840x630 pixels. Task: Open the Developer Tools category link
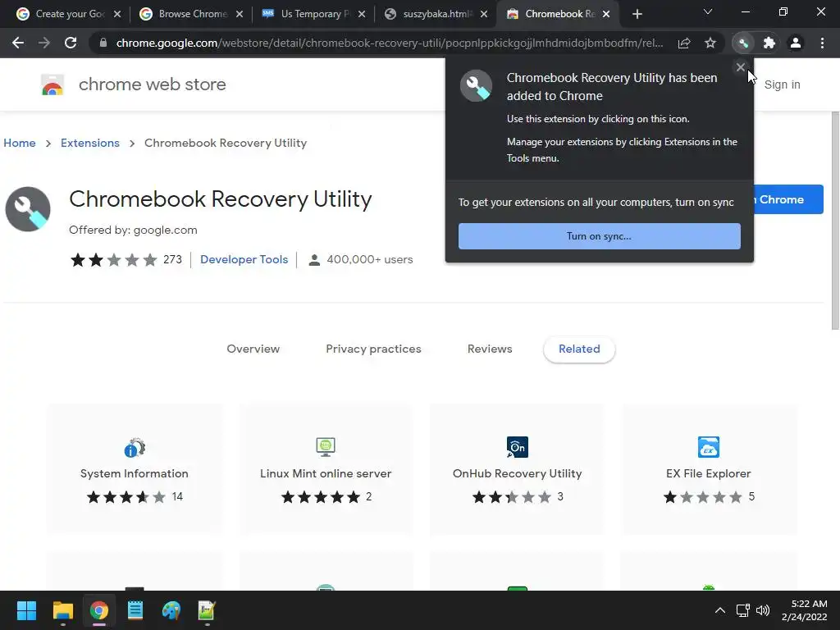[244, 259]
